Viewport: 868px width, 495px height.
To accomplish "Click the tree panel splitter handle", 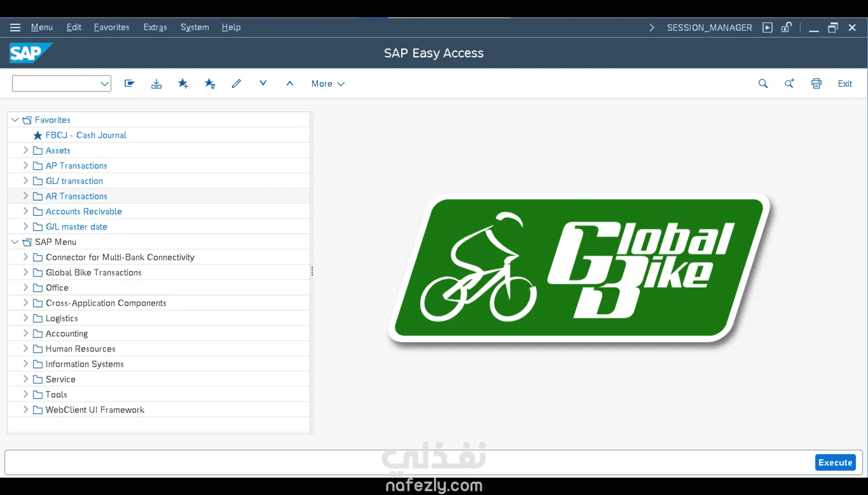I will (312, 271).
